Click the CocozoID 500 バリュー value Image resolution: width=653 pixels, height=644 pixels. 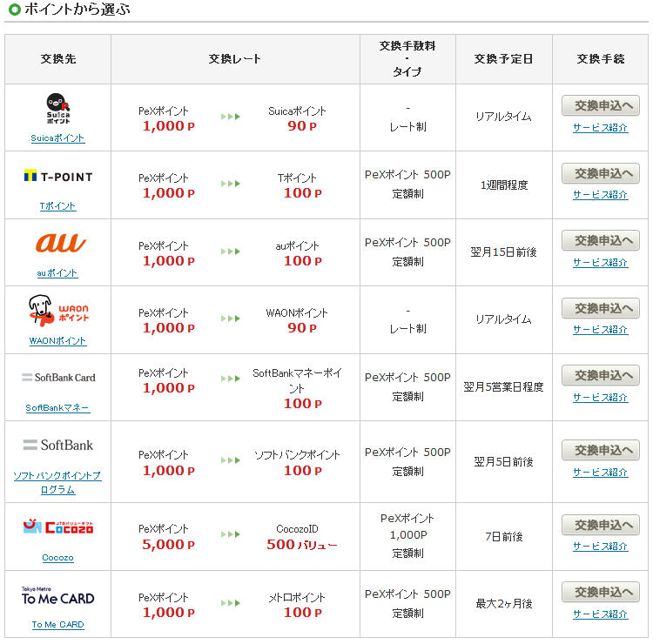tap(302, 544)
